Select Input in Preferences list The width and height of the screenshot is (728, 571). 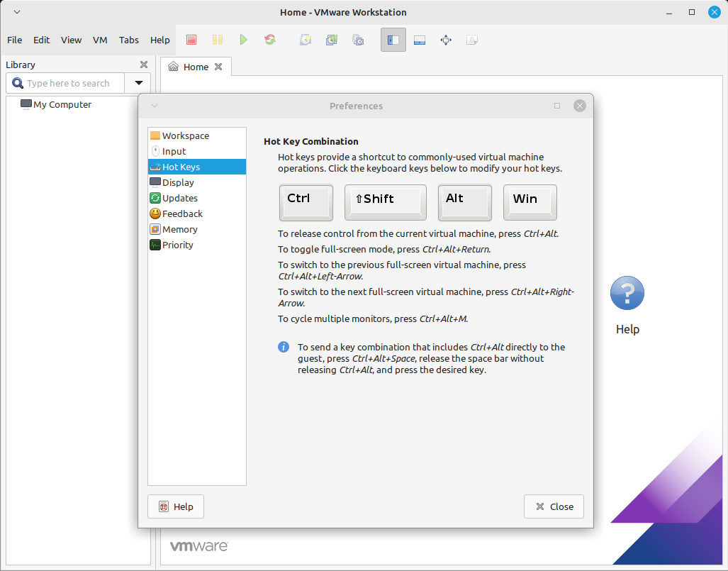197,152
